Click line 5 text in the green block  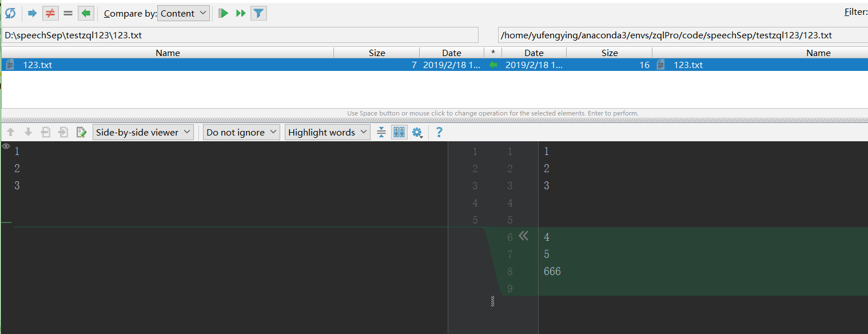click(547, 254)
